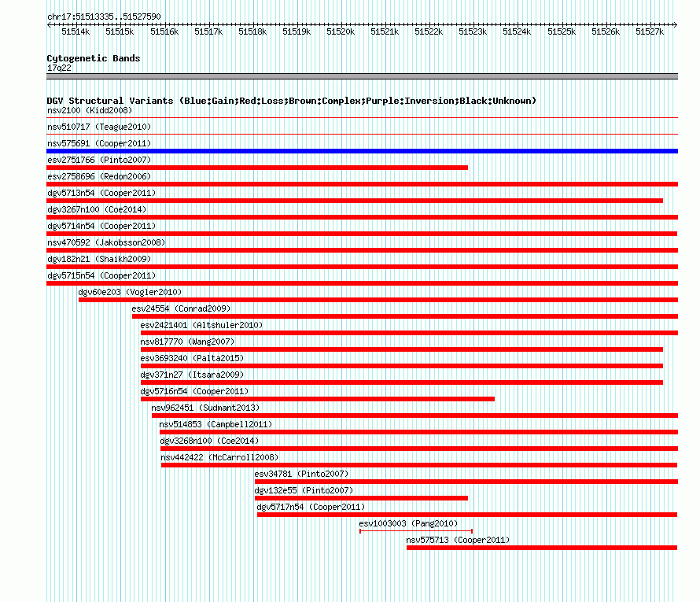Viewport: 700px width, 602px height.
Task: Click the dgv3268n100 (Coe2014) label
Action: [x=209, y=441]
